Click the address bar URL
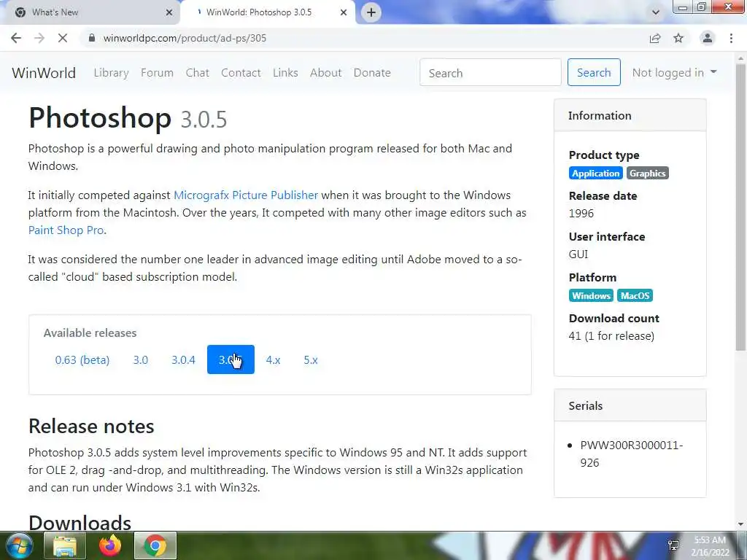Image resolution: width=747 pixels, height=560 pixels. coord(185,38)
